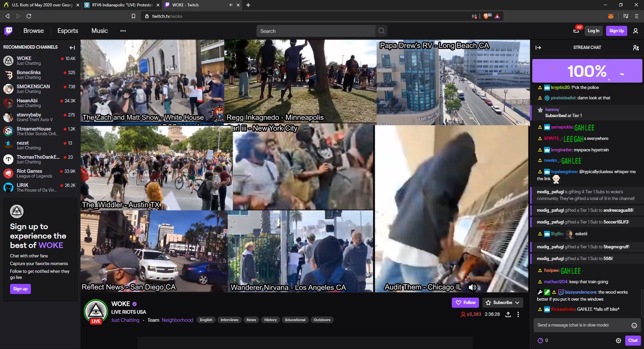Send message with the Chat button
644x349 pixels.
[x=633, y=341]
